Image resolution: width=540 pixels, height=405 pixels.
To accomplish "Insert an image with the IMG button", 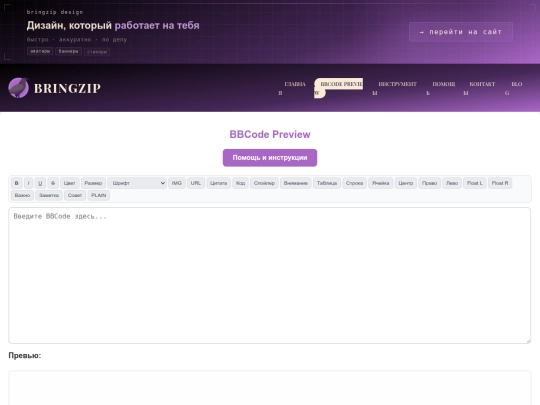I will tap(177, 183).
